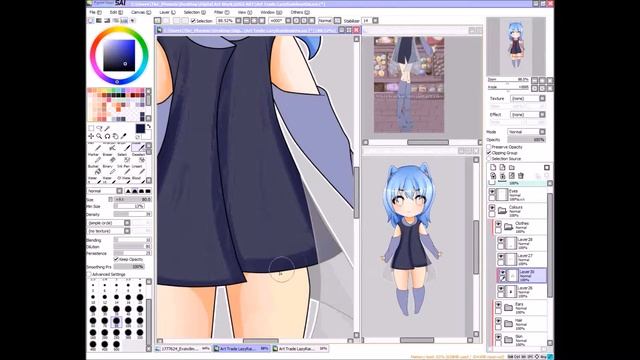Open the Window menu
This screenshot has height=360, width=640.
(271, 12)
